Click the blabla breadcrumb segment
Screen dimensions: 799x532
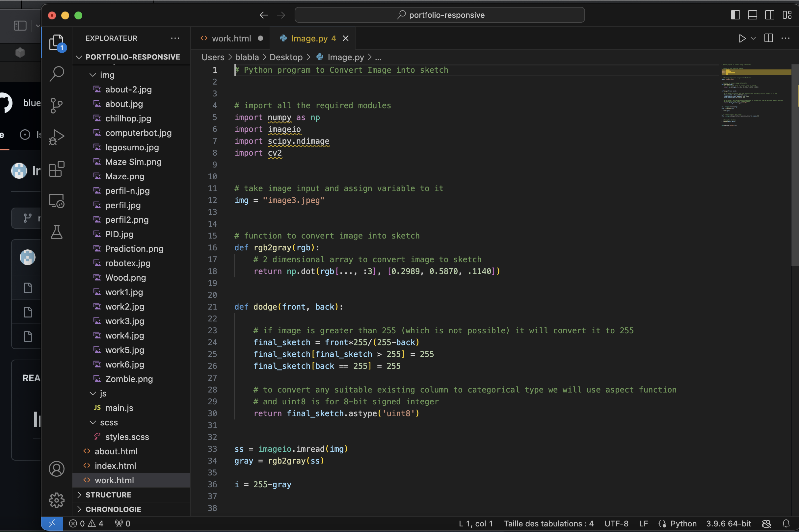[x=247, y=57]
